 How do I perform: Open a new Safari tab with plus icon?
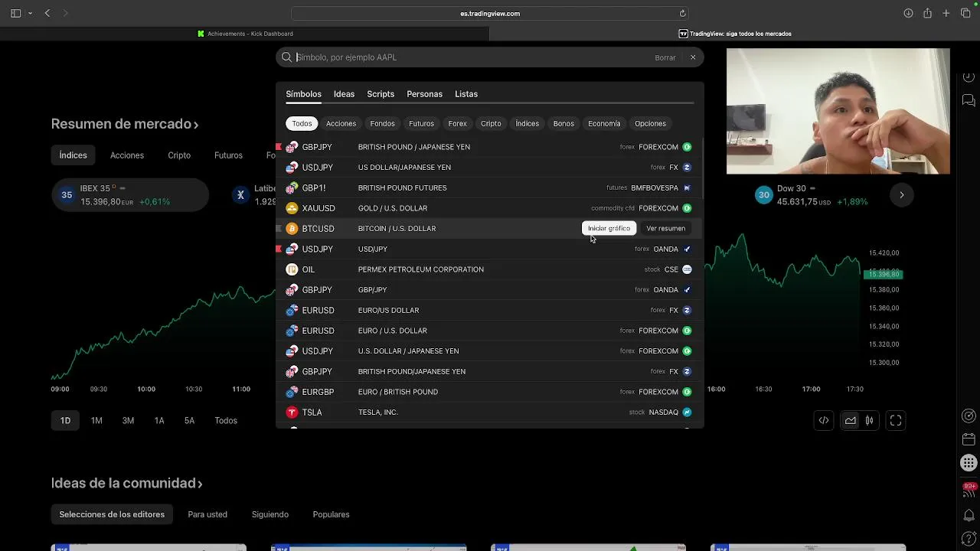946,13
